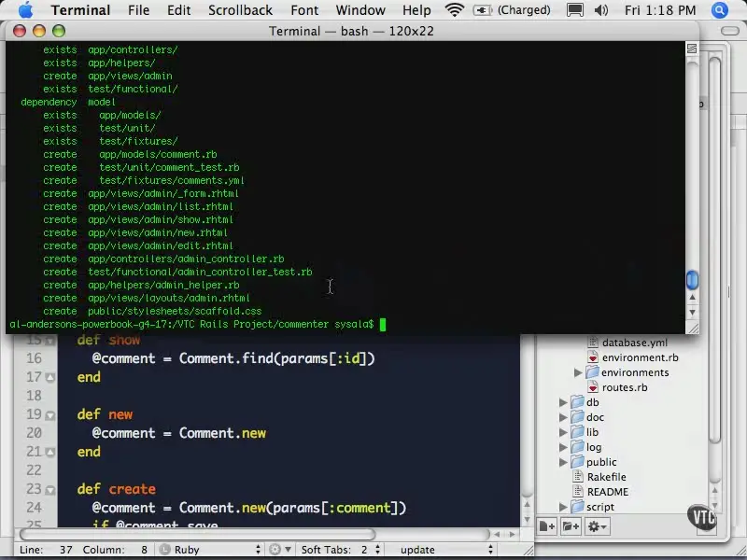Minimize the Terminal window
Screen dimensions: 747x560
click(39, 31)
